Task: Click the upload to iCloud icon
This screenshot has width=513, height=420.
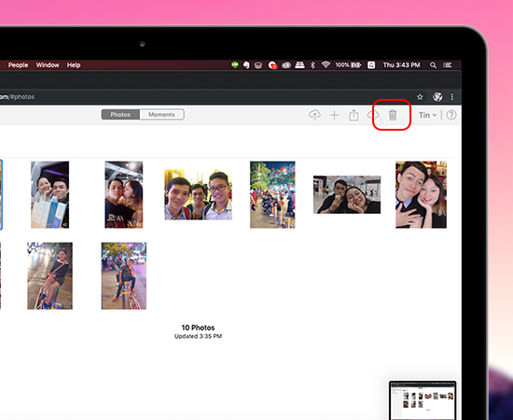Action: pyautogui.click(x=314, y=115)
